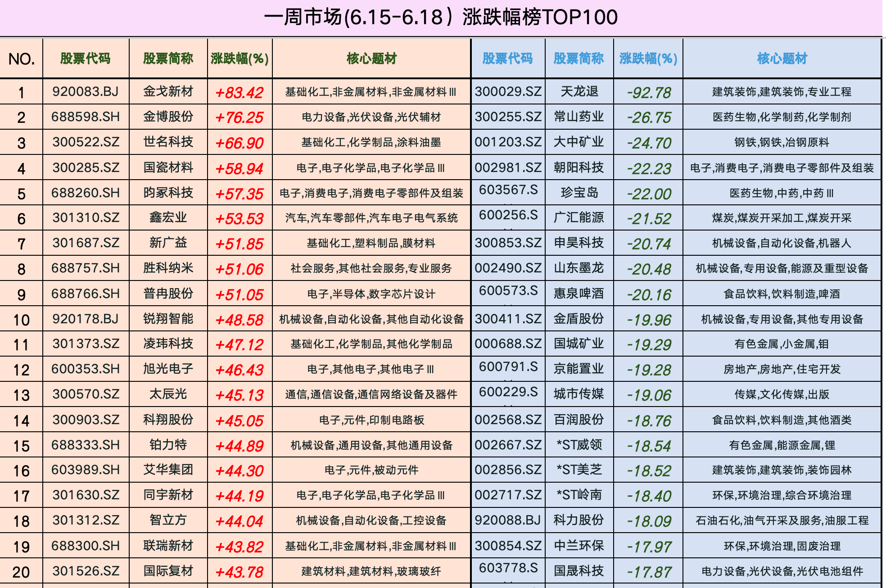Select stock name 铂力特
Viewport: 886px width, 588px height.
[x=168, y=445]
